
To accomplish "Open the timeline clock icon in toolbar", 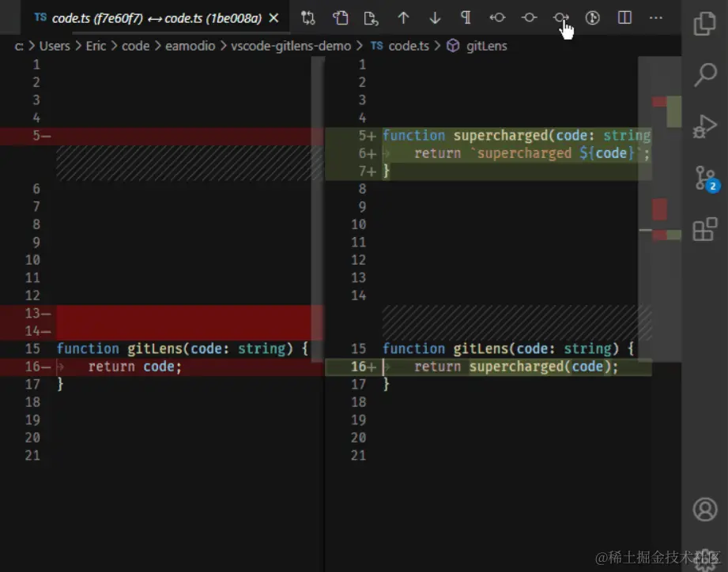I will tap(592, 17).
